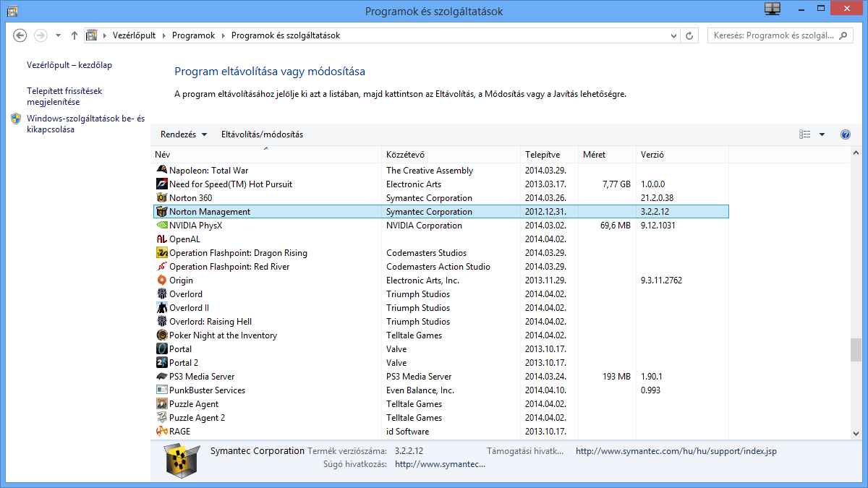The image size is (868, 488).
Task: Sort by the Név column header
Action: 267,155
